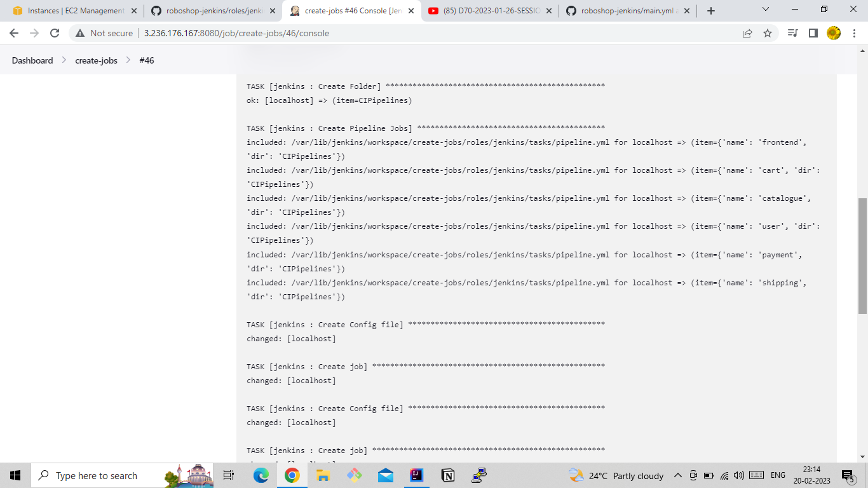Open the battery status tray icon
868x488 pixels.
tap(709, 475)
